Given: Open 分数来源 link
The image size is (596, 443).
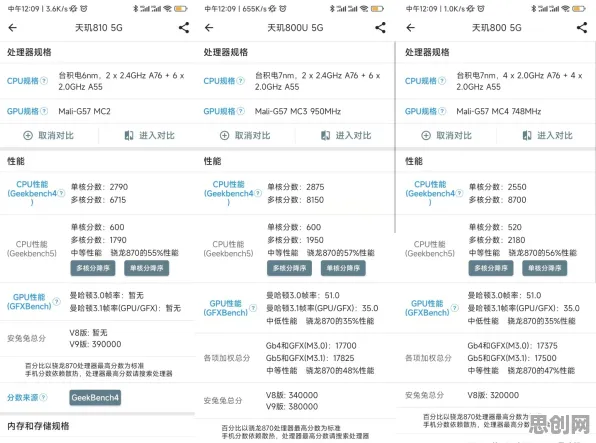Looking at the screenshot, I should (x=23, y=397).
